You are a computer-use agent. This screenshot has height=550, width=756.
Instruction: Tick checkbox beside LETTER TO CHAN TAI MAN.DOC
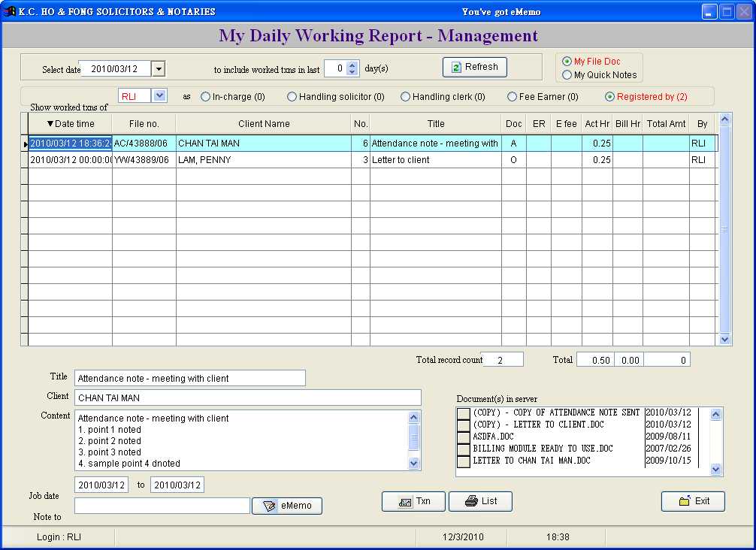coord(464,461)
